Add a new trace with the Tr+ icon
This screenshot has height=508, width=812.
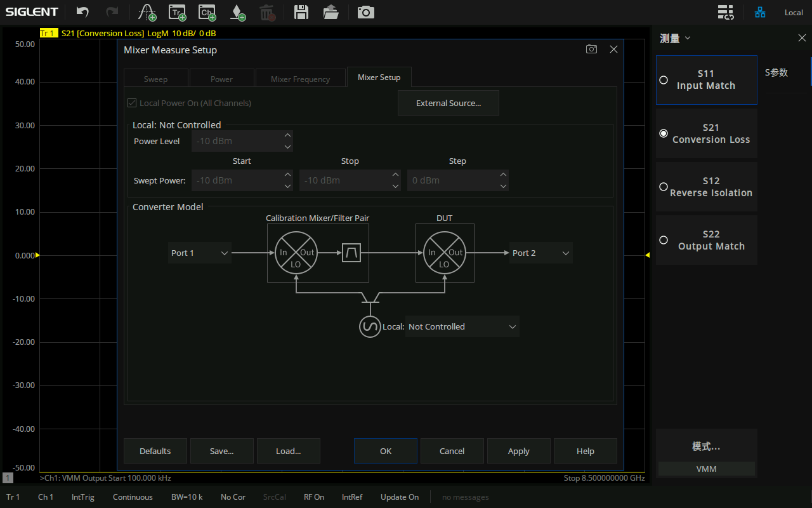click(177, 12)
